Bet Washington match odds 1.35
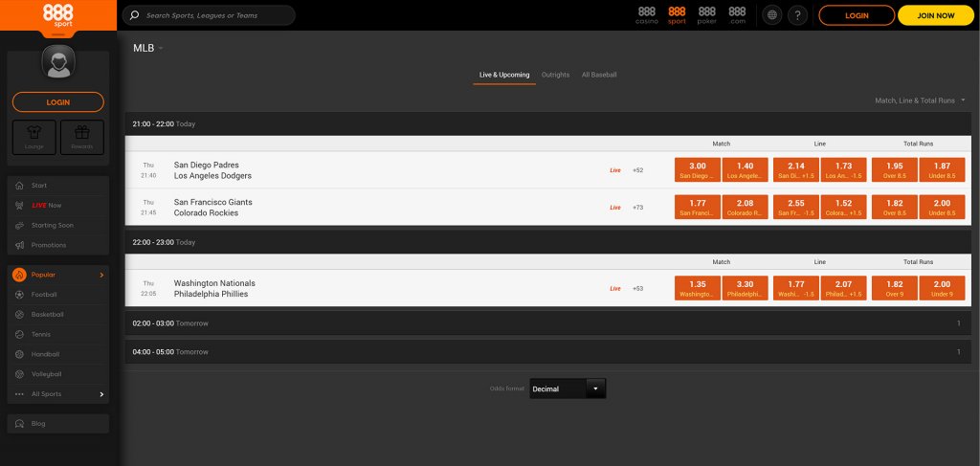Image resolution: width=980 pixels, height=466 pixels. [x=698, y=288]
